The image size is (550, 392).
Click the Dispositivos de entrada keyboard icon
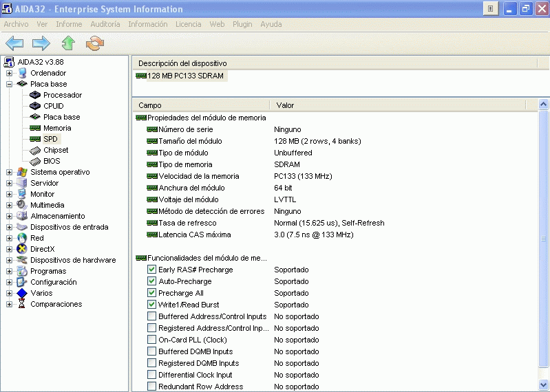click(22, 227)
